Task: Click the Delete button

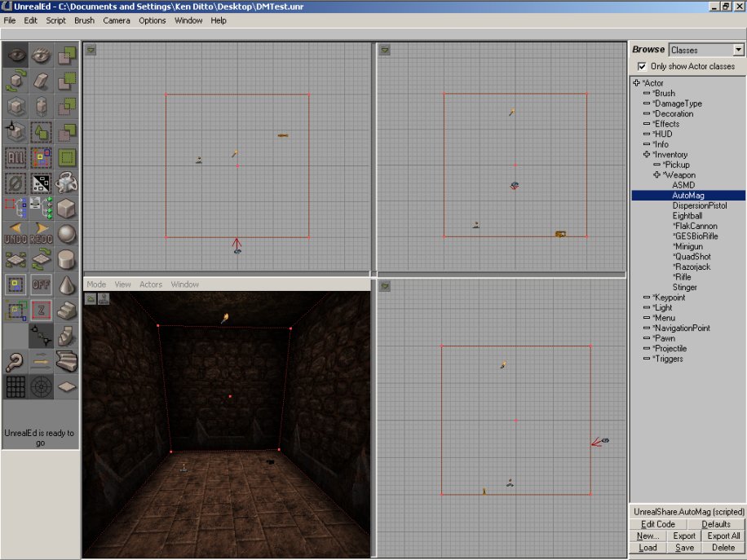Action: 723,548
